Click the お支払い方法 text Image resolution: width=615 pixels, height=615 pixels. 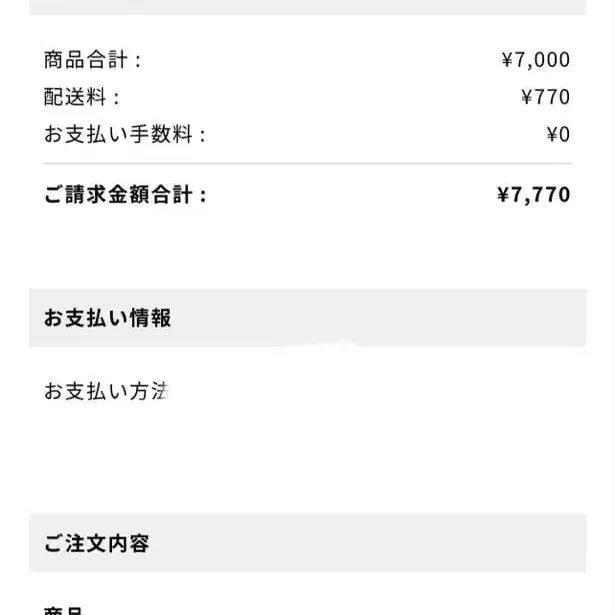click(x=105, y=391)
